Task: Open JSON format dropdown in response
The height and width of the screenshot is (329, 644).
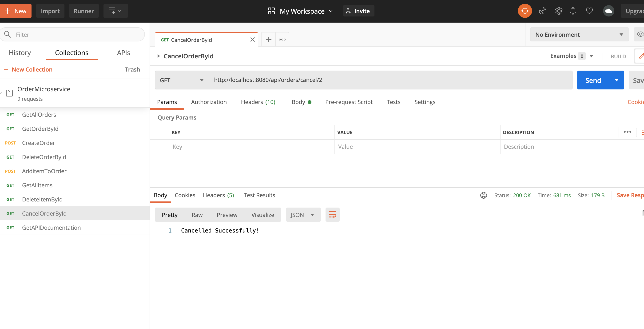Action: [302, 215]
